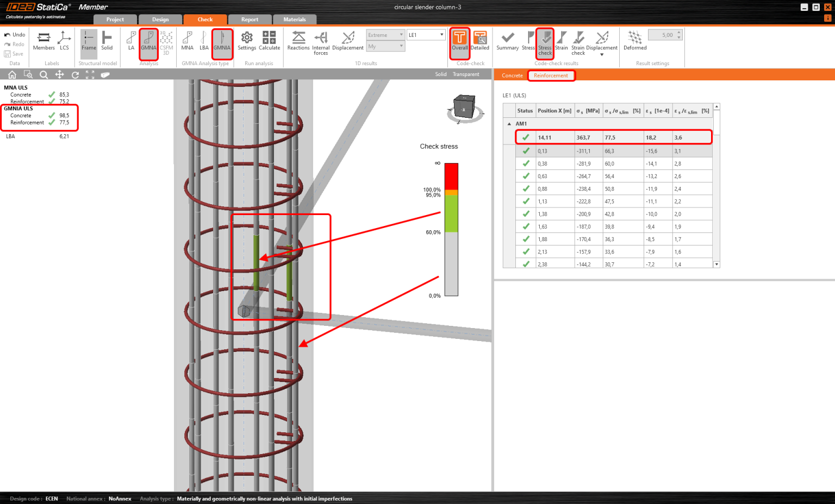This screenshot has width=835, height=504.
Task: Click the Calculate icon
Action: (269, 42)
